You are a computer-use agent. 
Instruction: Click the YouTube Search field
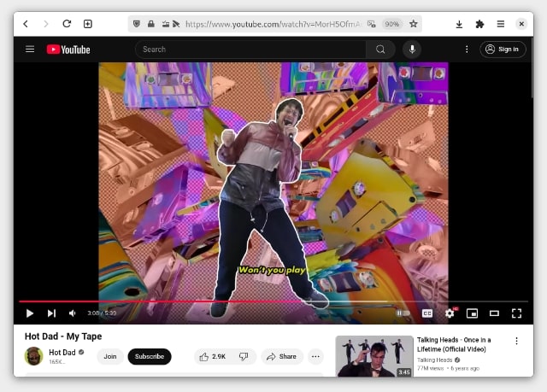tap(250, 50)
